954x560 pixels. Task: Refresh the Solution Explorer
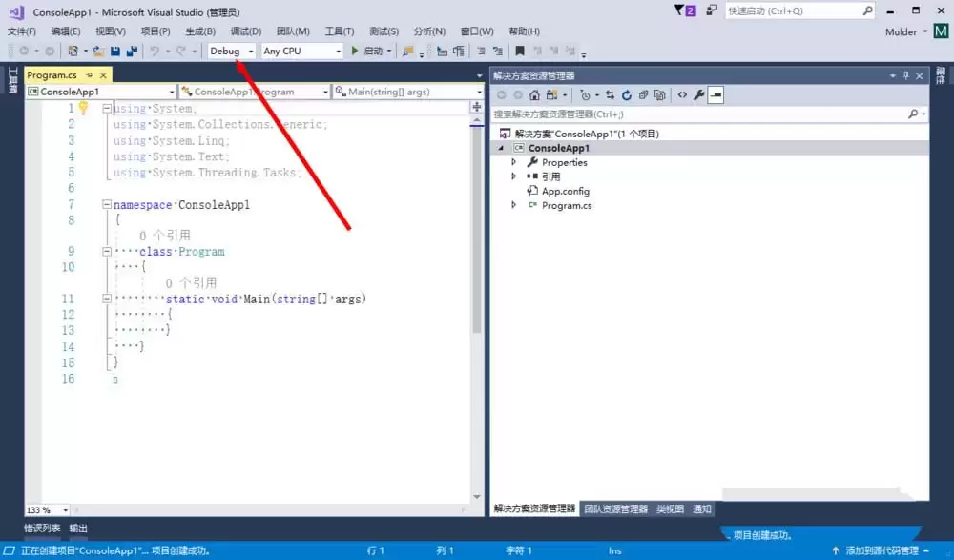point(627,94)
